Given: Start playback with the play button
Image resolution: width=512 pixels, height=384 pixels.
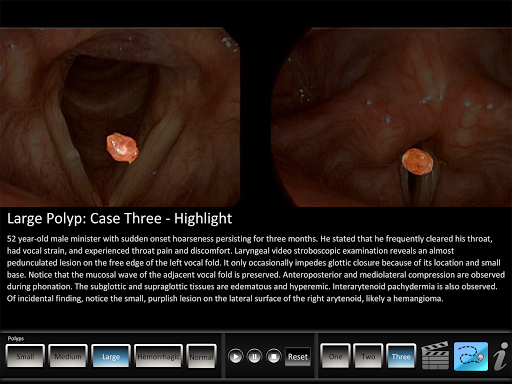Looking at the screenshot, I should click(x=236, y=357).
